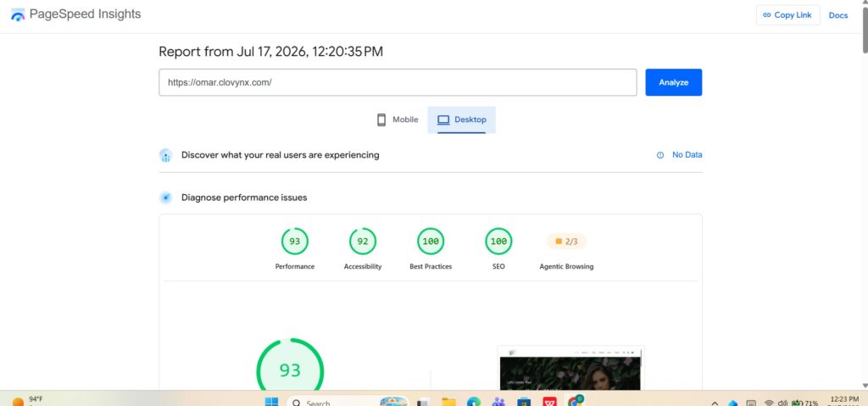
Task: Click the Wi-Fi tray icon
Action: click(769, 403)
